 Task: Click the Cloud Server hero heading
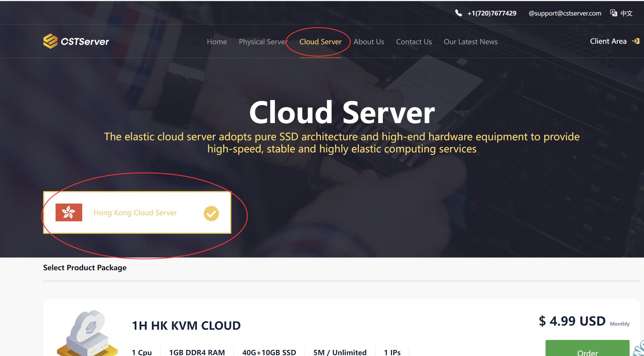(x=342, y=112)
